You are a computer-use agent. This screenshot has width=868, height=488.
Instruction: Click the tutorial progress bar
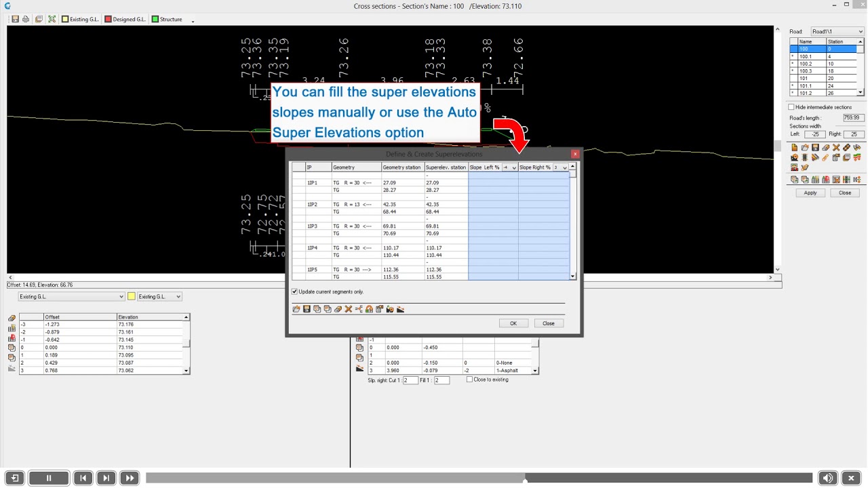tap(479, 478)
